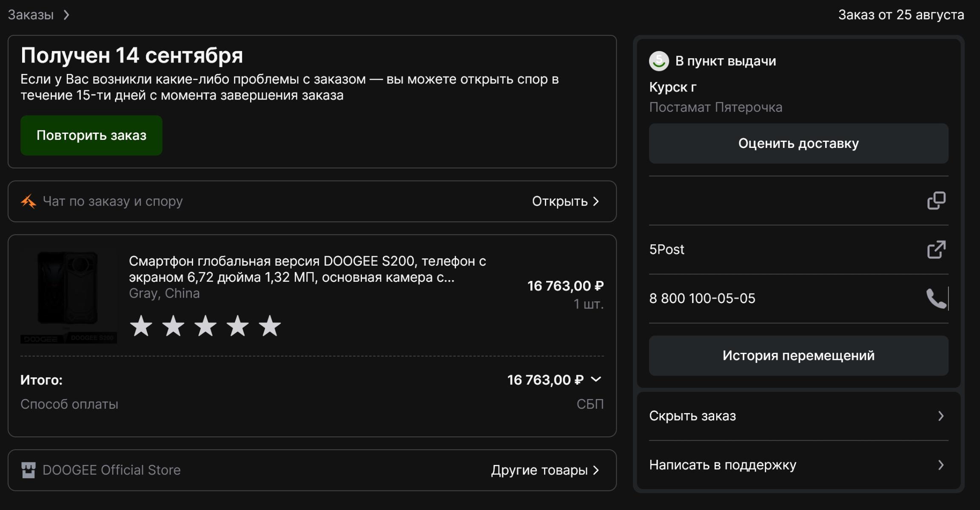Click the Оценить доставку button

coord(798,144)
